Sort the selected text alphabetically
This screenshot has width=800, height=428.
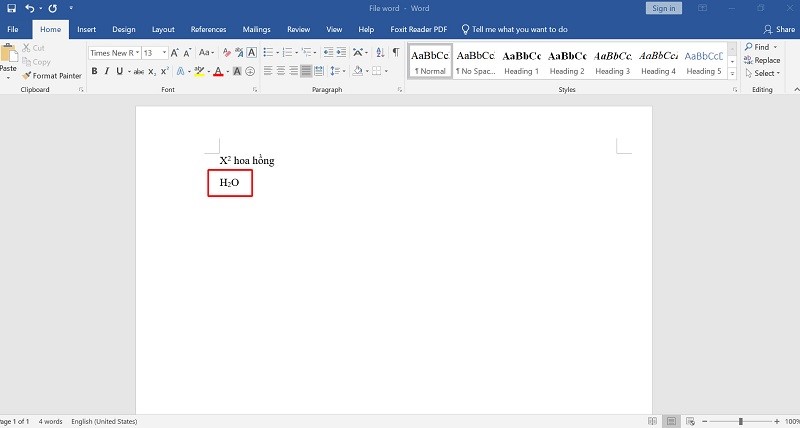tap(380, 53)
